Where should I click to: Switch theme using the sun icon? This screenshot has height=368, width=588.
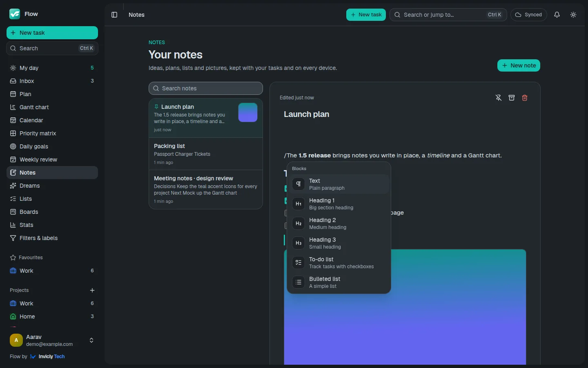tap(573, 15)
